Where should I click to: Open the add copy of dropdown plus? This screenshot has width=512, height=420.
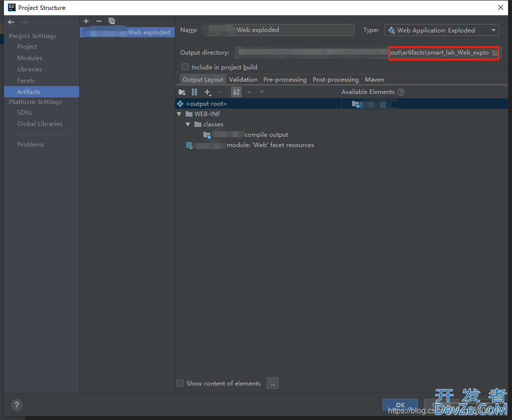[208, 92]
